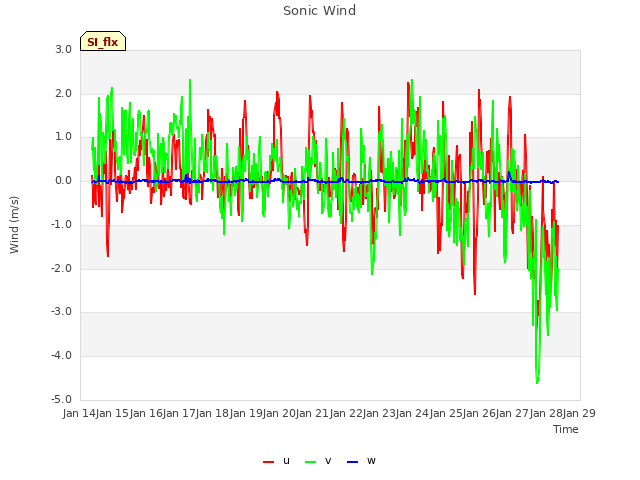640x480 pixels.
Task: Click the Jan 27 x-axis tick label
Action: click(513, 413)
